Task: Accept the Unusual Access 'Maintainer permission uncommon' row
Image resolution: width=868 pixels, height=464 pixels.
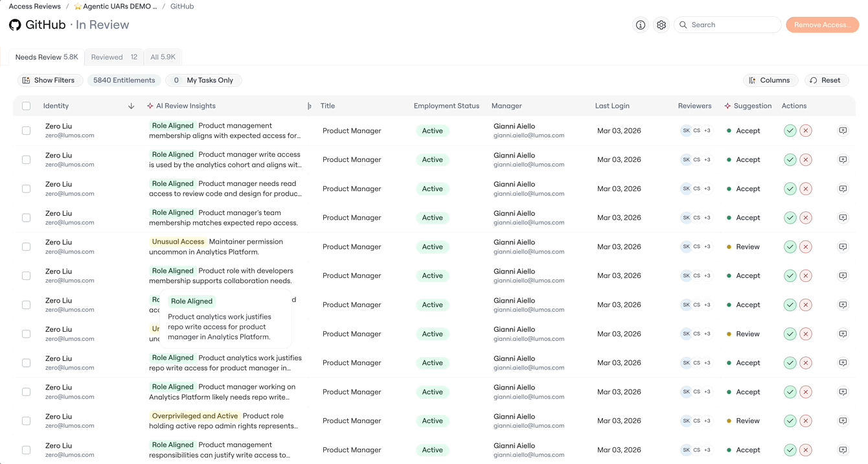Action: 790,247
